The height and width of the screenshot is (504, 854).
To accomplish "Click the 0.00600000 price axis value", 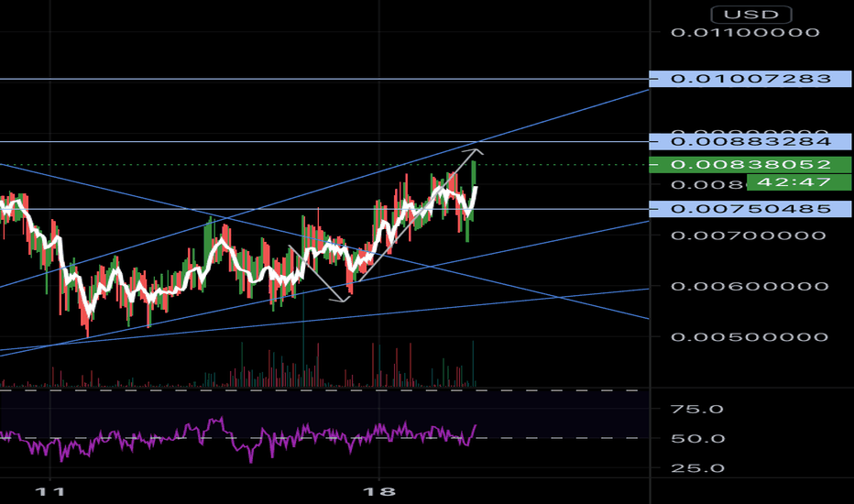I will click(x=750, y=287).
